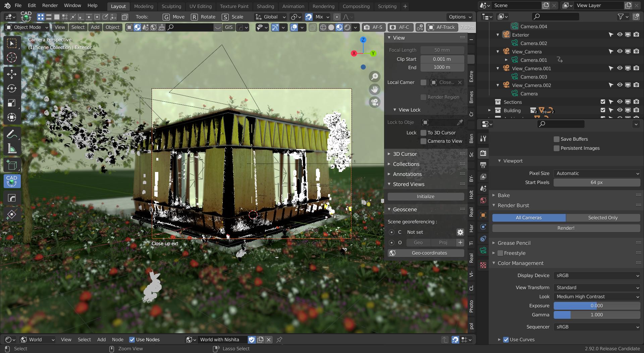The image size is (644, 353).
Task: Open the Output properties tab
Action: [483, 165]
